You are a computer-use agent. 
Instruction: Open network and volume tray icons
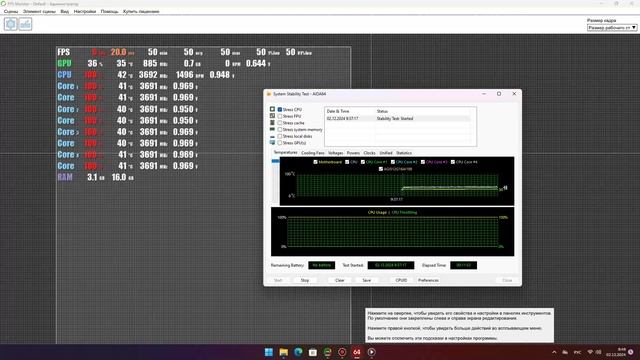(x=594, y=352)
